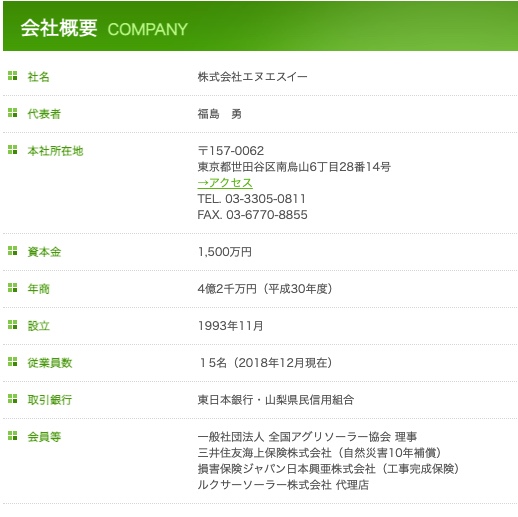518x517 pixels.
Task: Click the grid icon next to 資本金
Action: point(13,251)
